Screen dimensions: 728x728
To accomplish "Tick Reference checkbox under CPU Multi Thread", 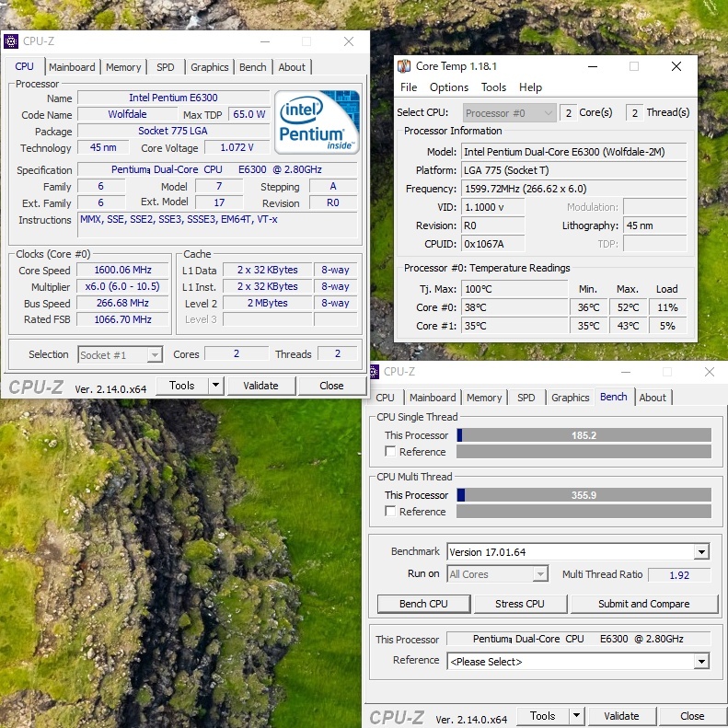I will (390, 511).
